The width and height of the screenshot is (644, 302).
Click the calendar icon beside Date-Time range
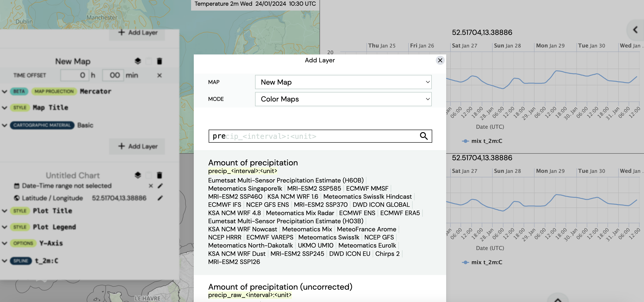(x=17, y=186)
